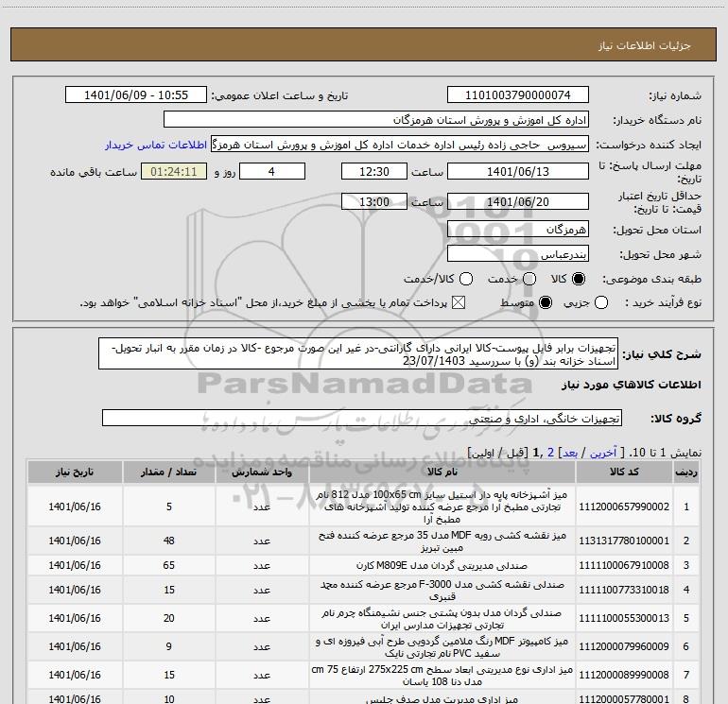Click the item name صندلی مدیریتی گردان M809E
Viewport: 728px width, 704px height.
442,566
